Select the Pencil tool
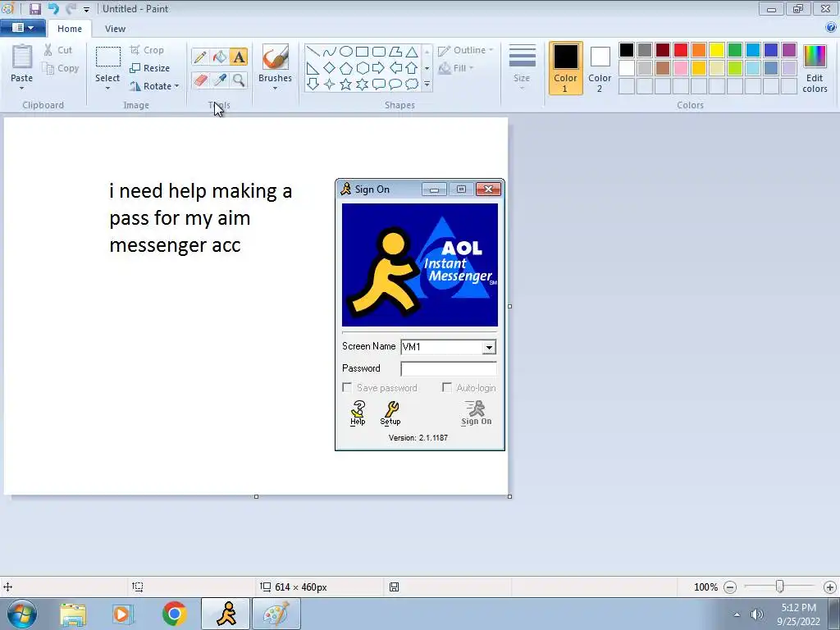Screen dimensions: 840x630 (200, 57)
